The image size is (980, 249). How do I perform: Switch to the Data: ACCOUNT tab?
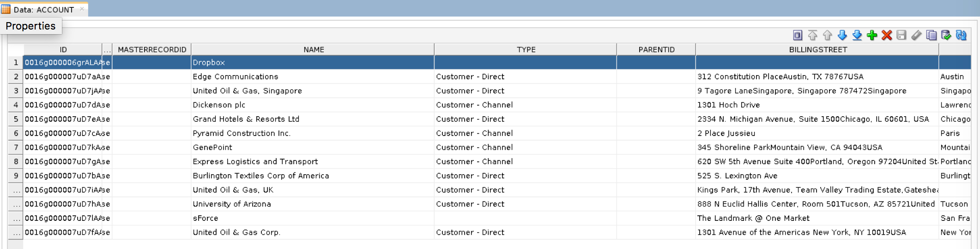pos(43,9)
